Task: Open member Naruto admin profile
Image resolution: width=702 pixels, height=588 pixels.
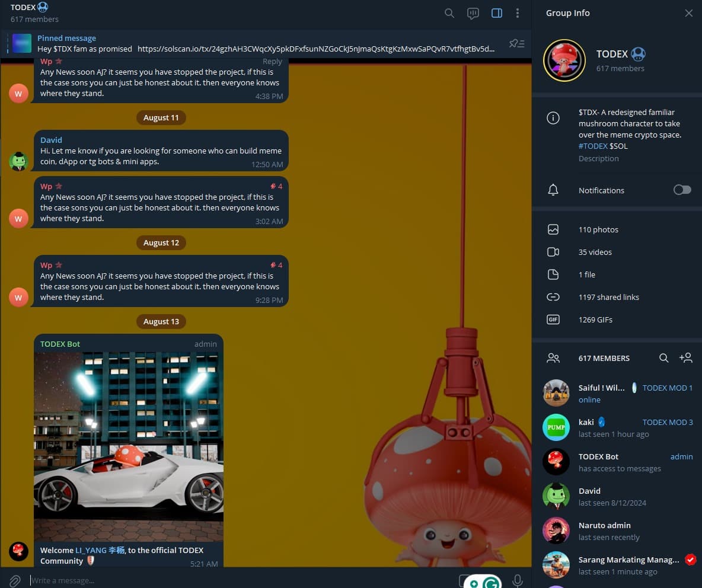Action: pos(617,531)
